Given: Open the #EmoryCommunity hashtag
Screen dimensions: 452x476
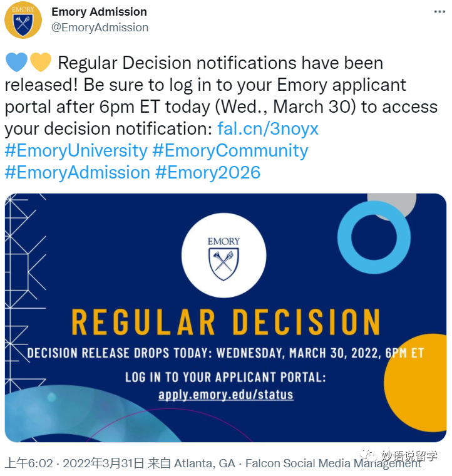Looking at the screenshot, I should point(230,150).
